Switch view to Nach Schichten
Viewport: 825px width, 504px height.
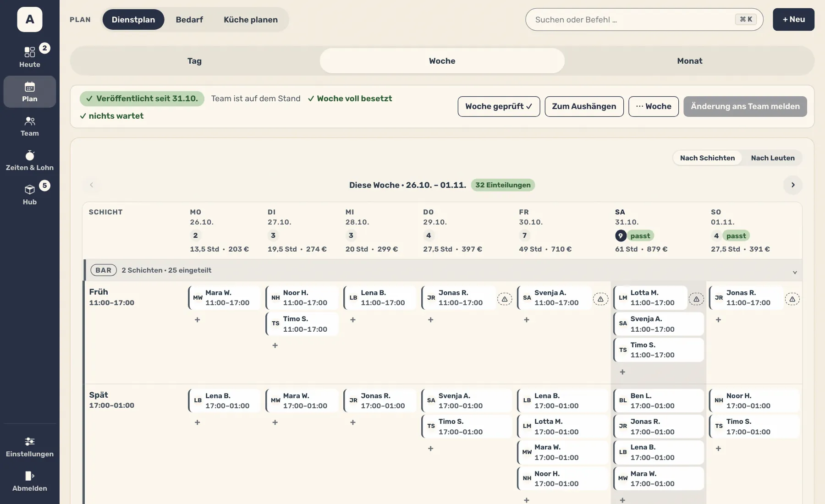(707, 158)
